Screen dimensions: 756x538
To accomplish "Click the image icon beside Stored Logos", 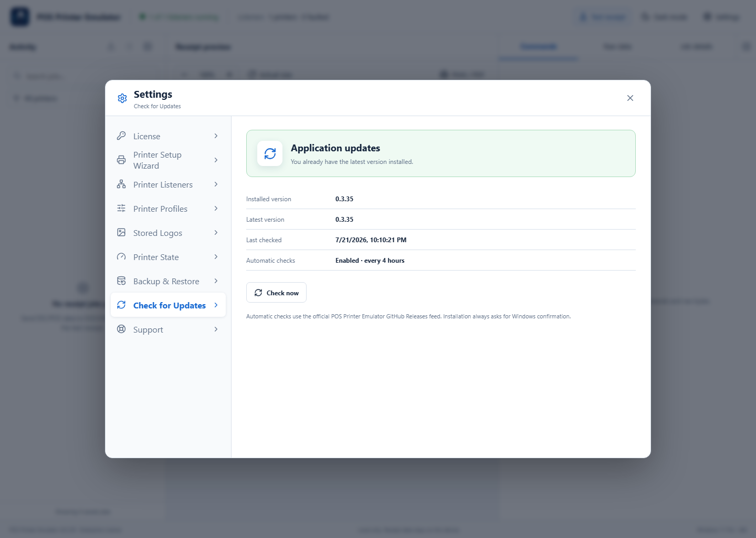I will tap(121, 232).
